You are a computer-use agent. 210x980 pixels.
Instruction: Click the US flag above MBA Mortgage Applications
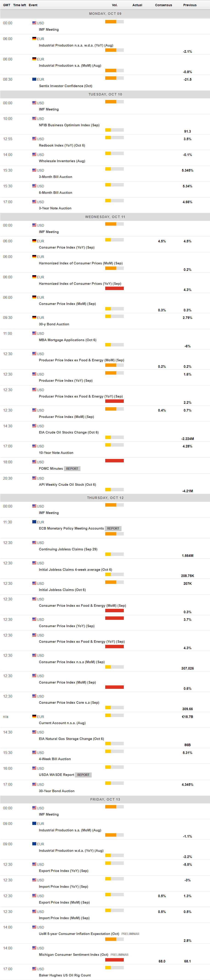coord(34,333)
